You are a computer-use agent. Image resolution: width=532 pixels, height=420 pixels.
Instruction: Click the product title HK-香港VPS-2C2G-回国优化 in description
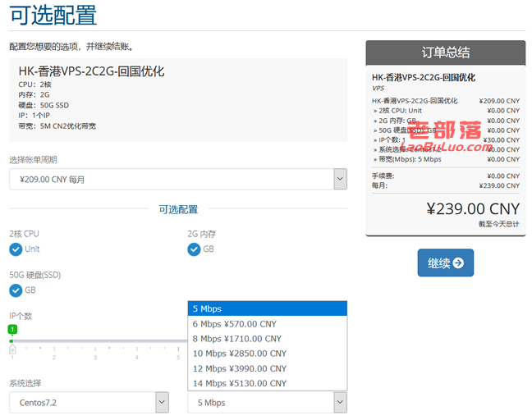[x=91, y=71]
